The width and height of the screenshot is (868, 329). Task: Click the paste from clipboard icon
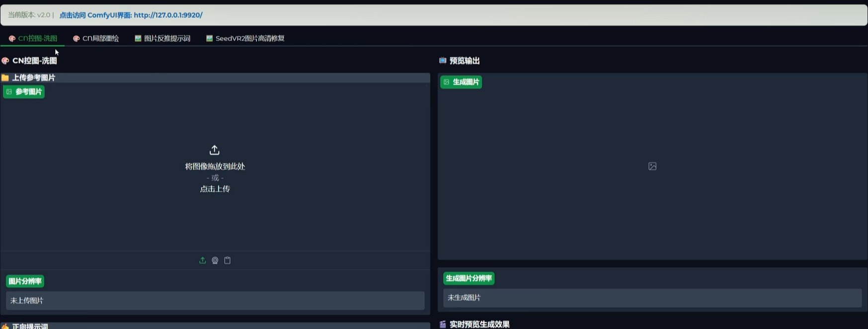228,260
